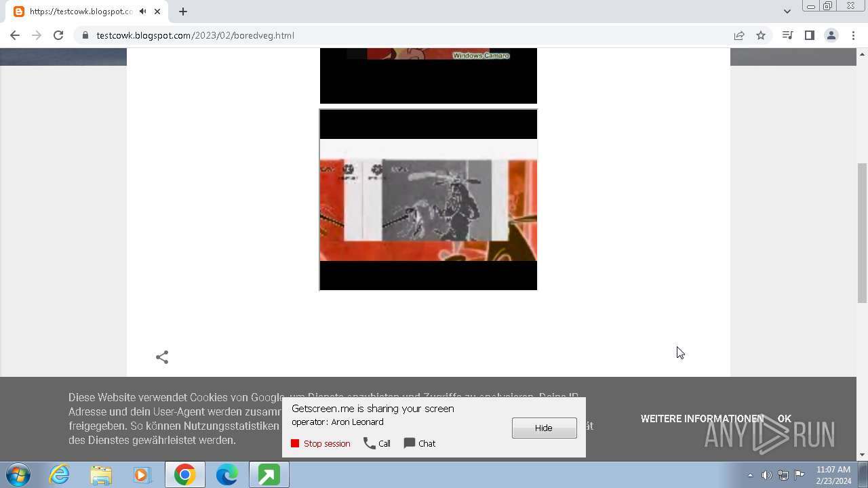868x488 pixels.
Task: Open Chat with the operator
Action: coord(420,443)
